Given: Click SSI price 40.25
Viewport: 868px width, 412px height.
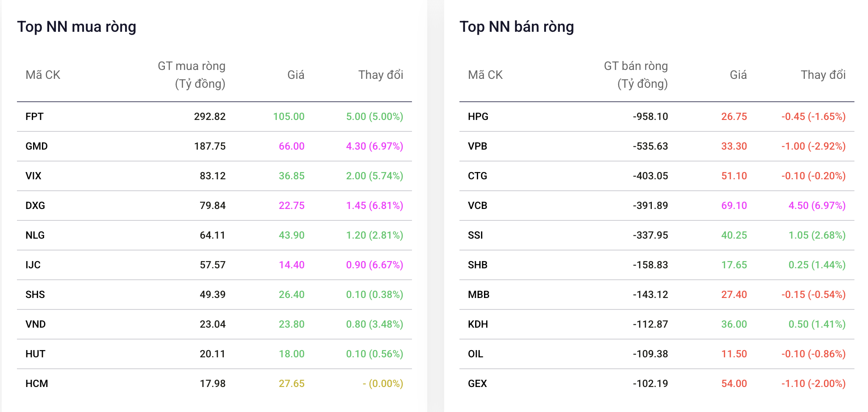Looking at the screenshot, I should (x=734, y=235).
